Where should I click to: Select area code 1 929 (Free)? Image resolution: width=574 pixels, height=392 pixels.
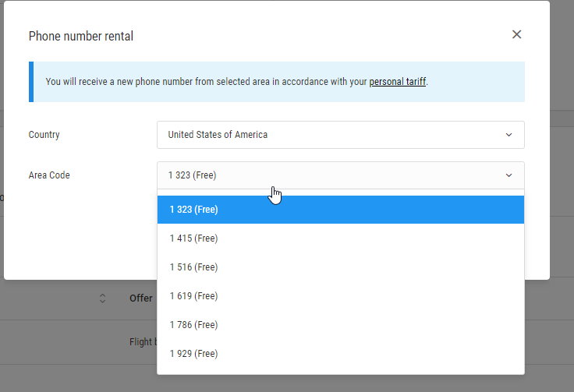[341, 354]
